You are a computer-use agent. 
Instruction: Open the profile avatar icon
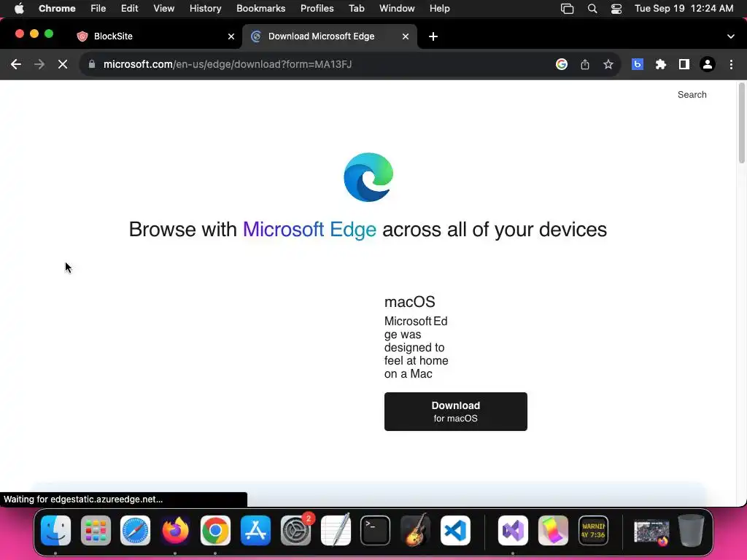click(708, 64)
